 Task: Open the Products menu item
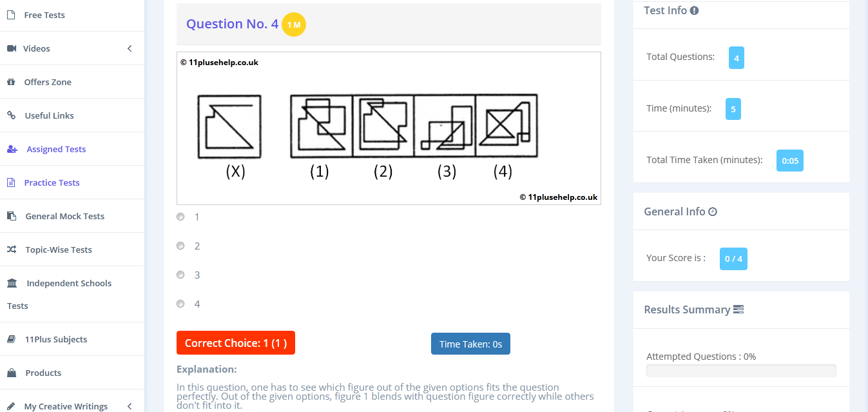coord(43,373)
